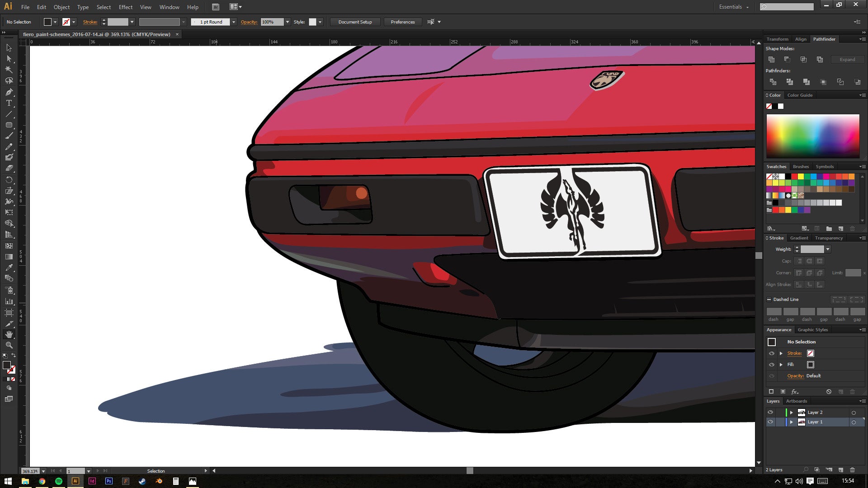Image resolution: width=868 pixels, height=488 pixels.
Task: Switch to the Artboards tab
Action: point(797,401)
